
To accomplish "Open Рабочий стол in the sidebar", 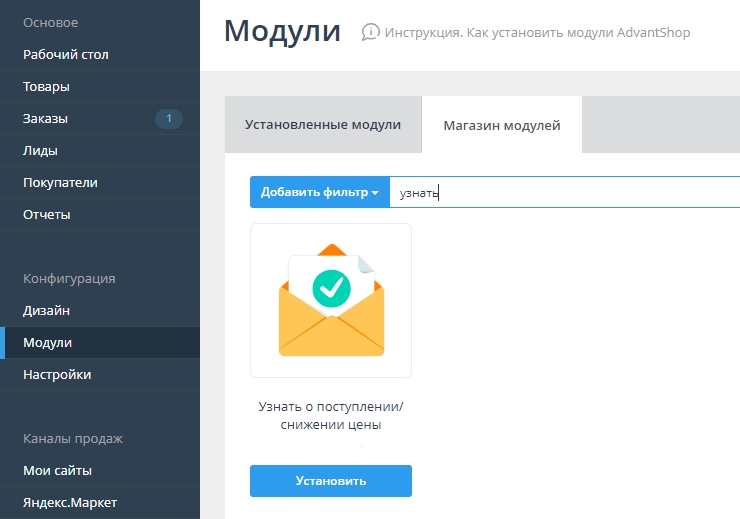I will pos(66,55).
